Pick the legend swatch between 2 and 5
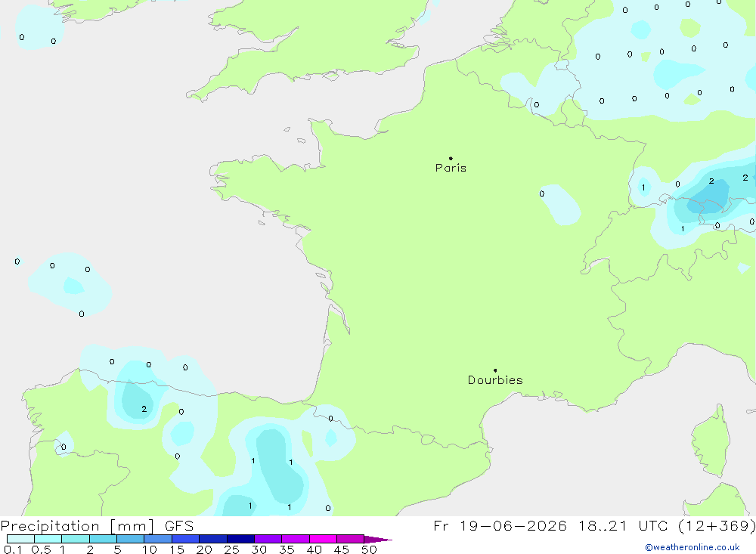This screenshot has width=756, height=554. tap(103, 539)
